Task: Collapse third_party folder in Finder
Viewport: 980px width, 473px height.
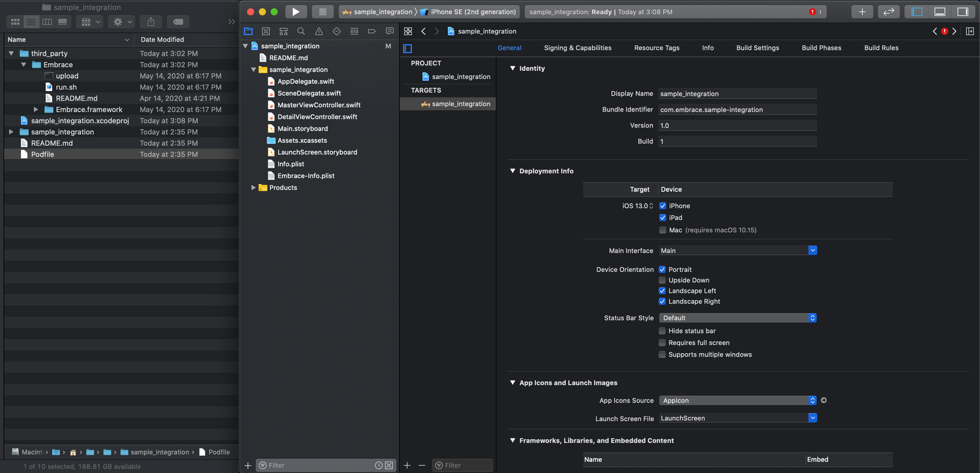Action: [x=11, y=53]
